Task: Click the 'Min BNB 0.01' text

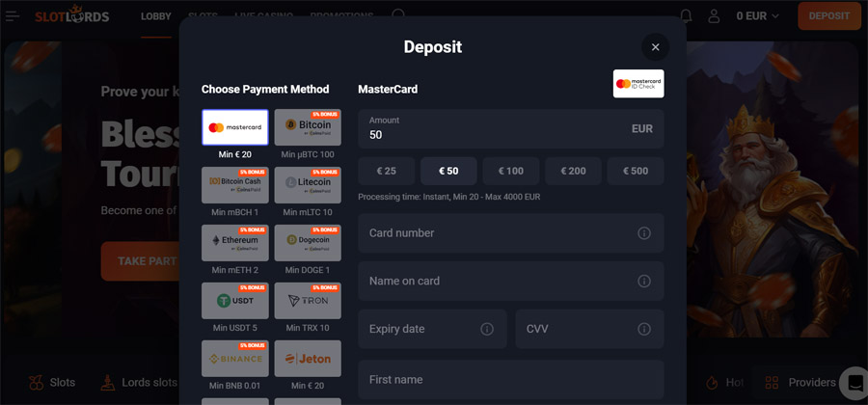Action: 235,386
